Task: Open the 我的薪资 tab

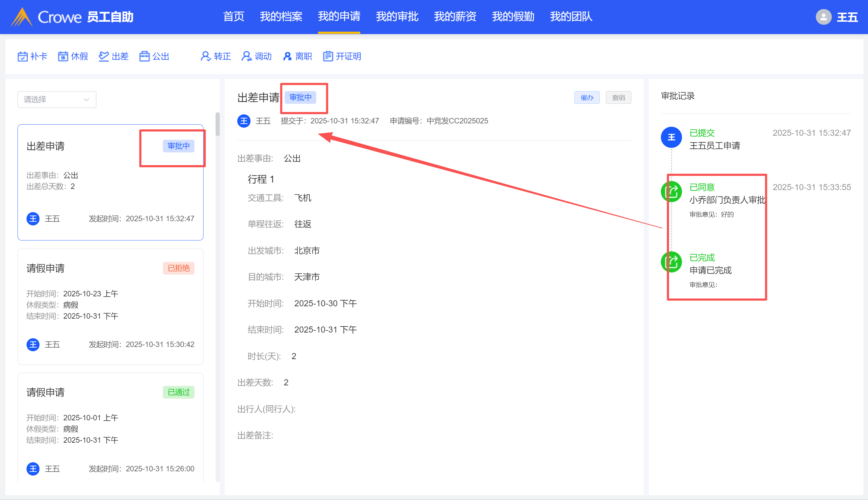Action: 455,17
